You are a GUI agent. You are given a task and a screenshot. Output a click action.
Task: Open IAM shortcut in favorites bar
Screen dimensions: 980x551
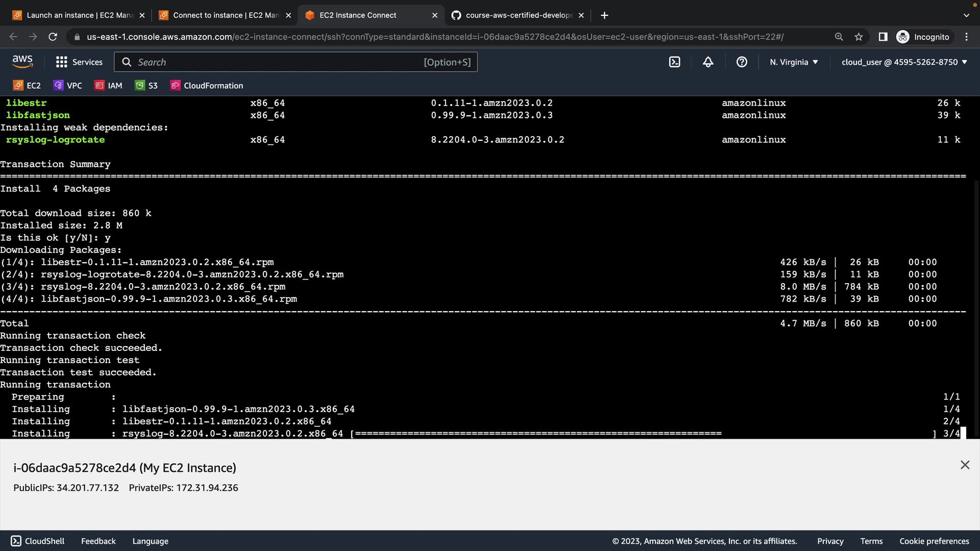(x=109, y=86)
